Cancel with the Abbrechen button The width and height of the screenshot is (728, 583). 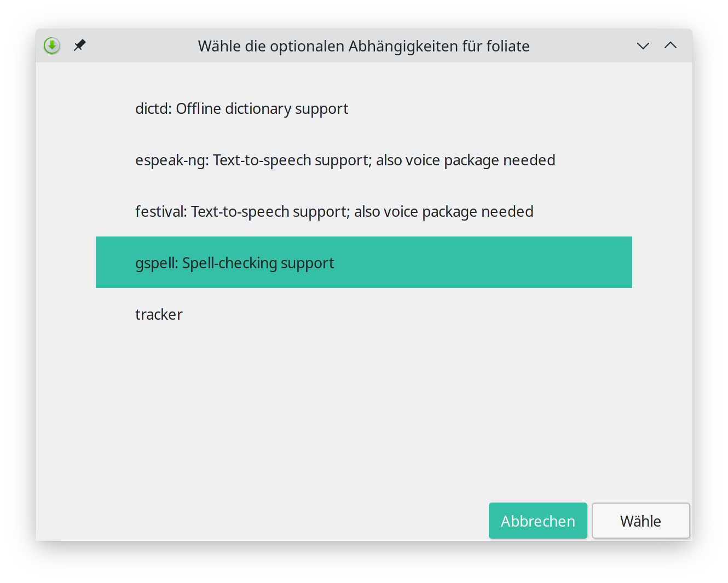(538, 521)
